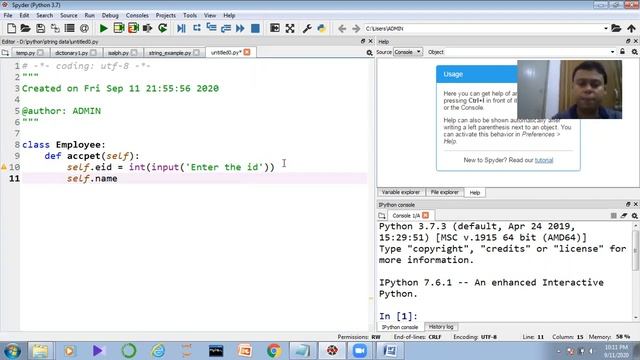Step into function debug icon
This screenshot has height=360, width=640.
tap(211, 28)
